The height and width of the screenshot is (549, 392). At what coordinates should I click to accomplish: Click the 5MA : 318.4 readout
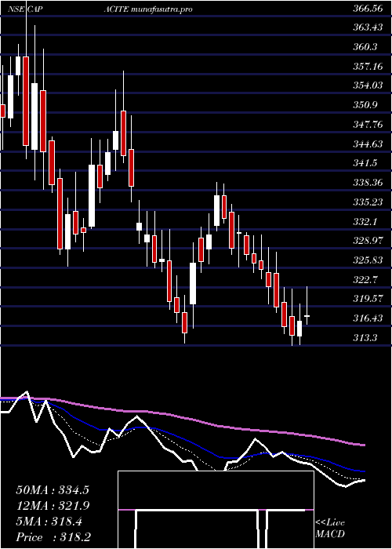(49, 522)
